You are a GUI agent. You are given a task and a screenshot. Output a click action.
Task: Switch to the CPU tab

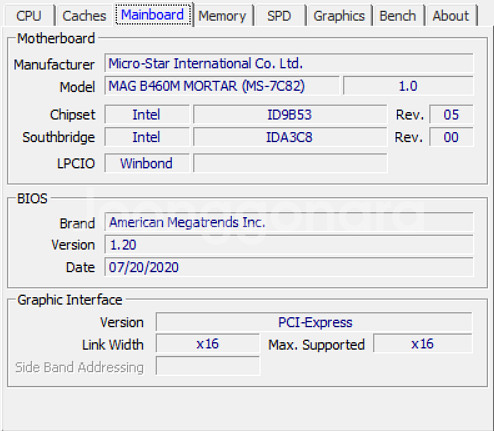pos(29,16)
